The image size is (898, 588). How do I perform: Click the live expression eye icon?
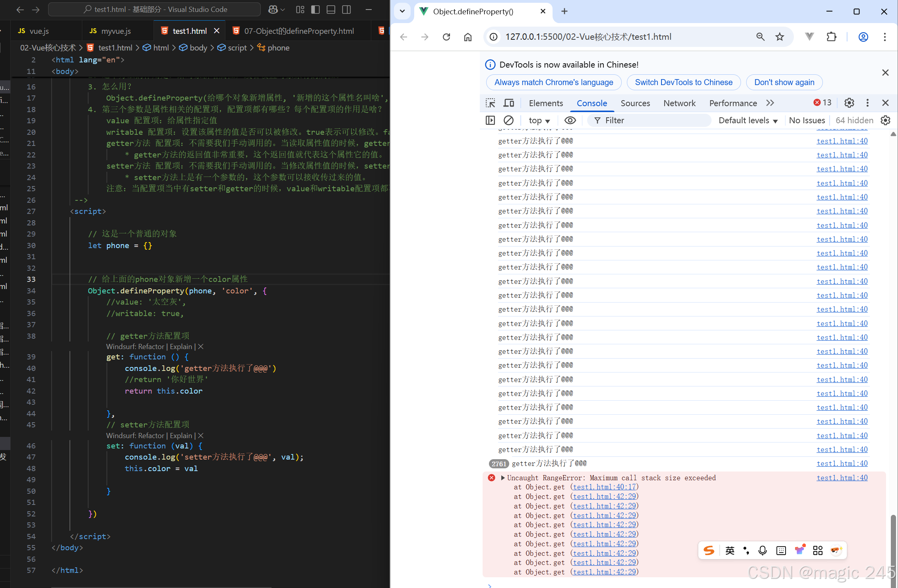(570, 120)
